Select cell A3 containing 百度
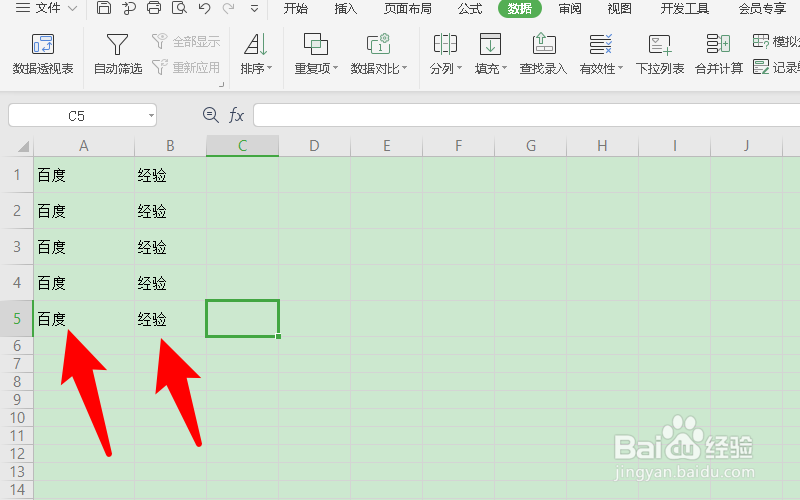The width and height of the screenshot is (800, 500). click(84, 247)
